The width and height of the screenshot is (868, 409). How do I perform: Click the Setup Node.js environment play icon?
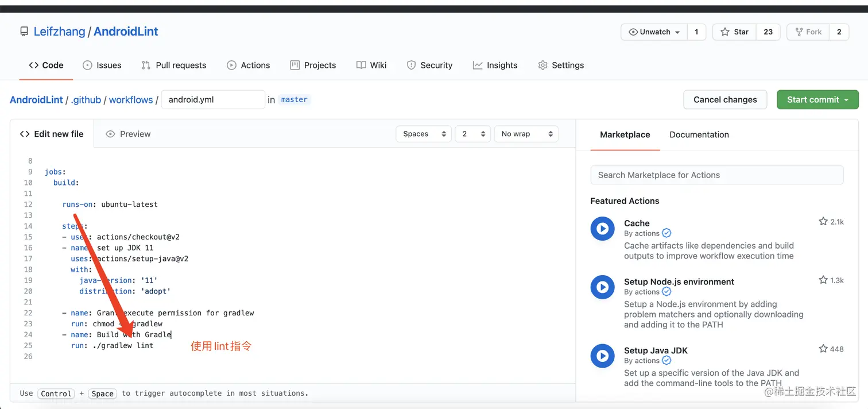coord(602,287)
